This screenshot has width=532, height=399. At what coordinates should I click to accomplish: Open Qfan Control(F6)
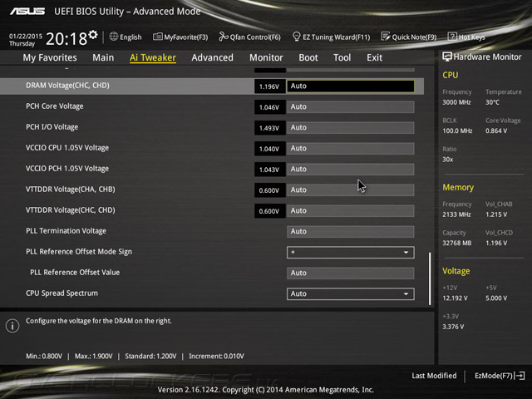pos(249,37)
